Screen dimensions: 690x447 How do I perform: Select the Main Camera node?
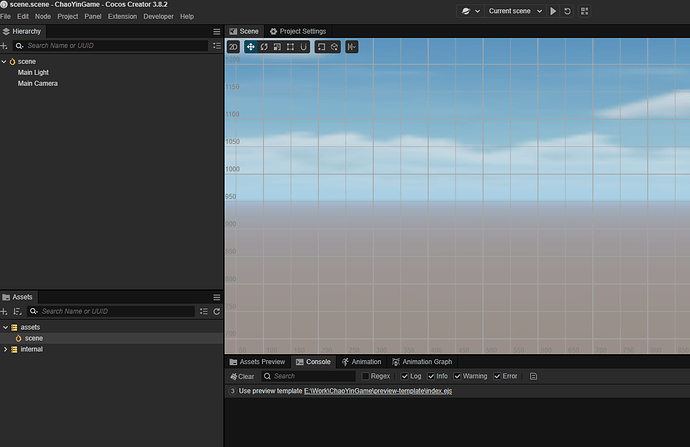[37, 83]
